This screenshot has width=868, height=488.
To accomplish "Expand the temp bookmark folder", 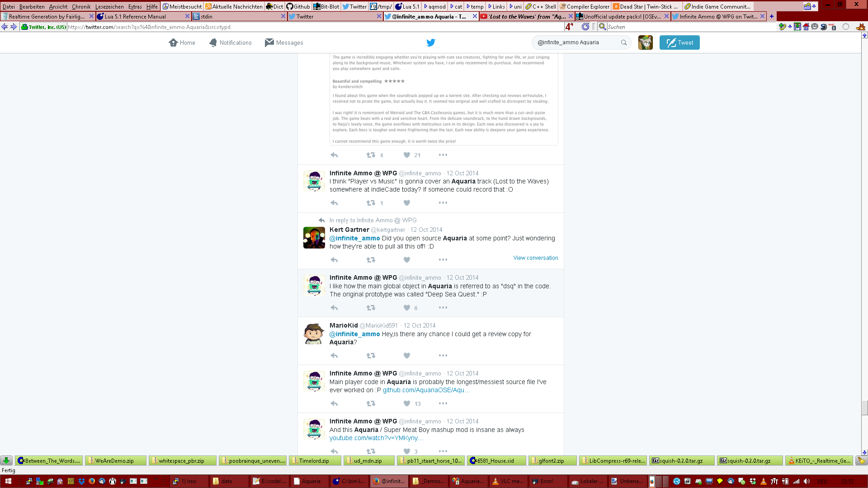I will pos(475,6).
